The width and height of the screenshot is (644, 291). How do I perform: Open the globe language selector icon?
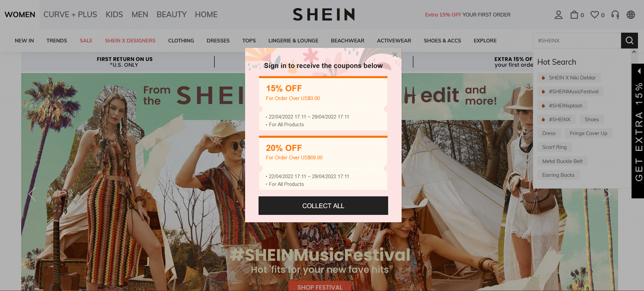(631, 15)
